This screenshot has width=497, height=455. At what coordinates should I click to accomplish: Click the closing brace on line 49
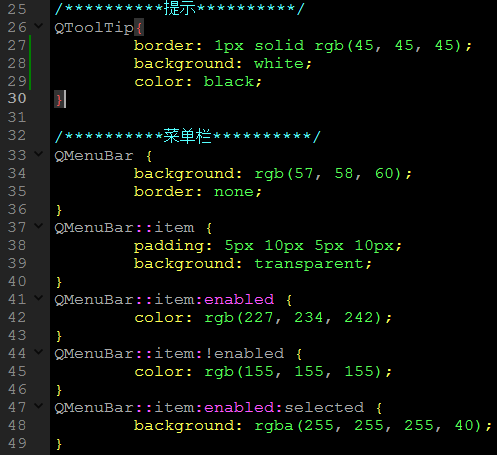pyautogui.click(x=59, y=444)
